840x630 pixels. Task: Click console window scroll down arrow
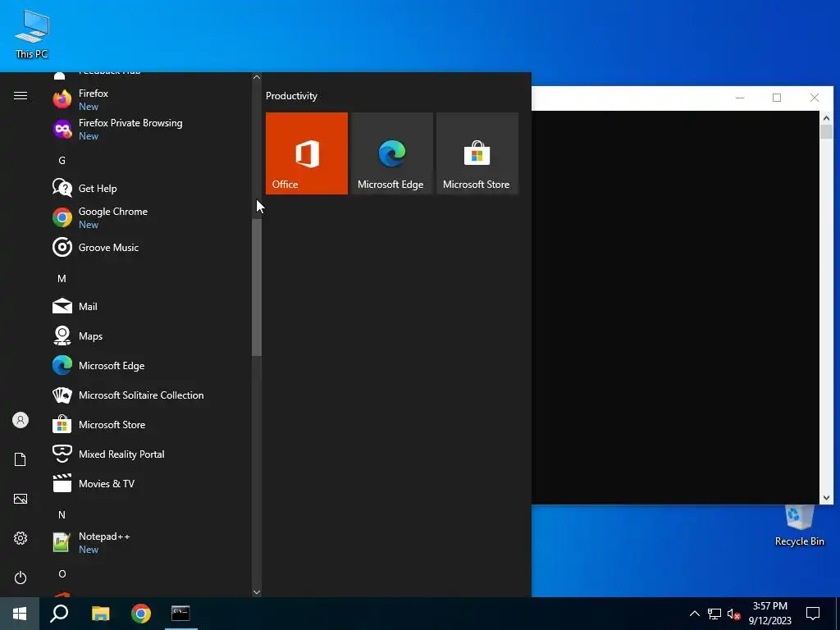click(x=826, y=498)
